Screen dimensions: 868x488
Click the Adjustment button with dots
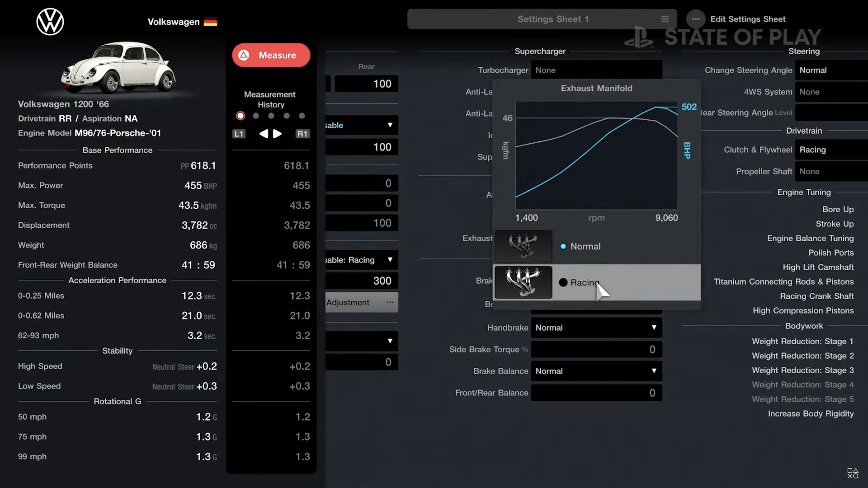[362, 302]
